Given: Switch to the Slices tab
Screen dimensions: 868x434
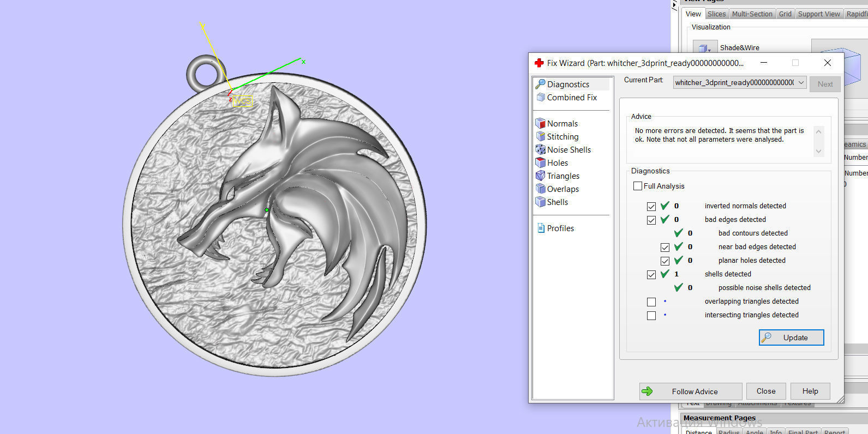Looking at the screenshot, I should (x=717, y=14).
